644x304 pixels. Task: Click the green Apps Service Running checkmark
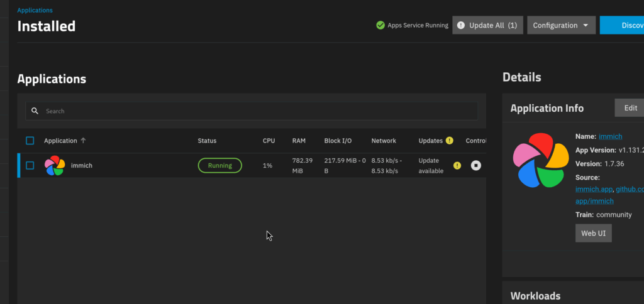(380, 25)
